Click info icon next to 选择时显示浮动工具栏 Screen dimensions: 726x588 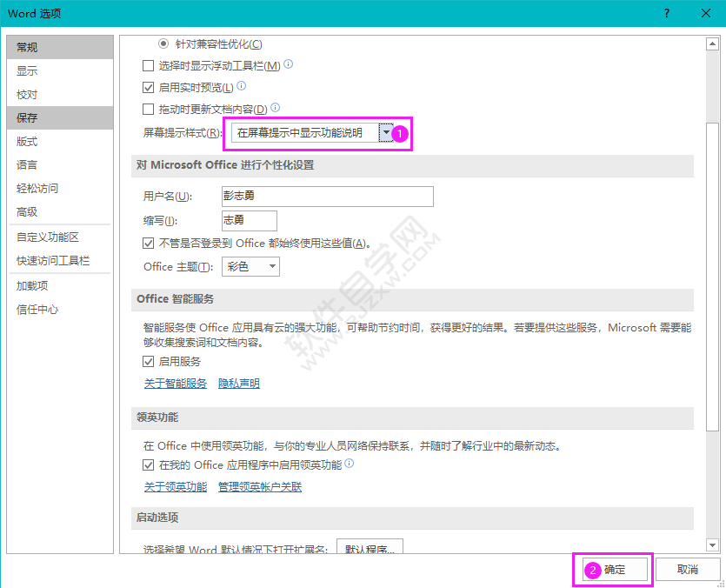point(287,63)
